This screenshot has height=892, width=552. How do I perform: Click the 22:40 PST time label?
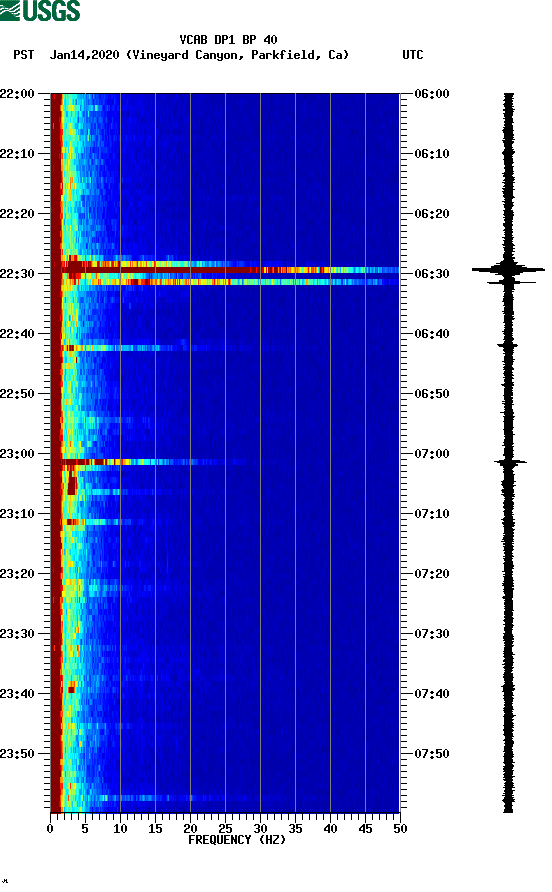(17, 334)
